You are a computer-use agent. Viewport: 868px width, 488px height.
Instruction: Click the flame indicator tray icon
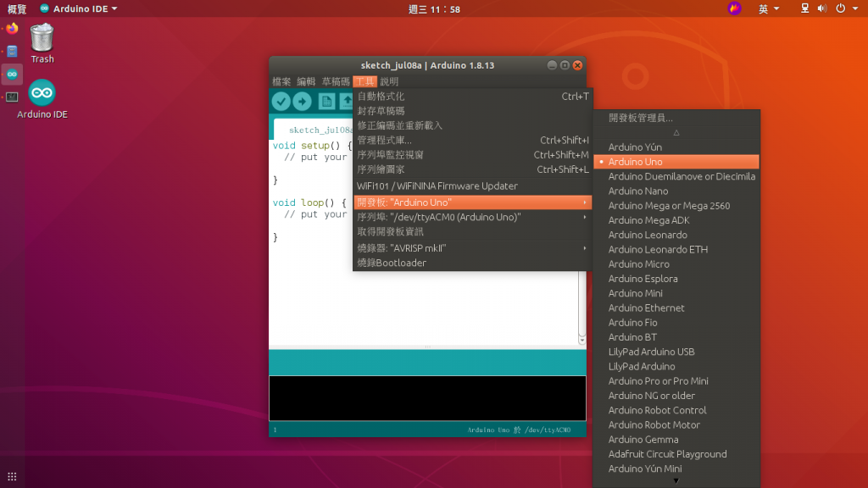734,8
